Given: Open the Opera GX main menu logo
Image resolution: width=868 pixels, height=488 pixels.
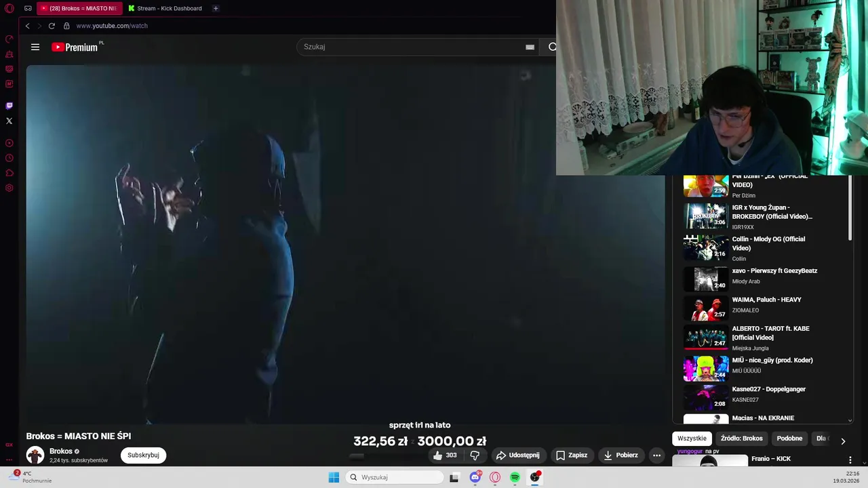Looking at the screenshot, I should pos(9,9).
